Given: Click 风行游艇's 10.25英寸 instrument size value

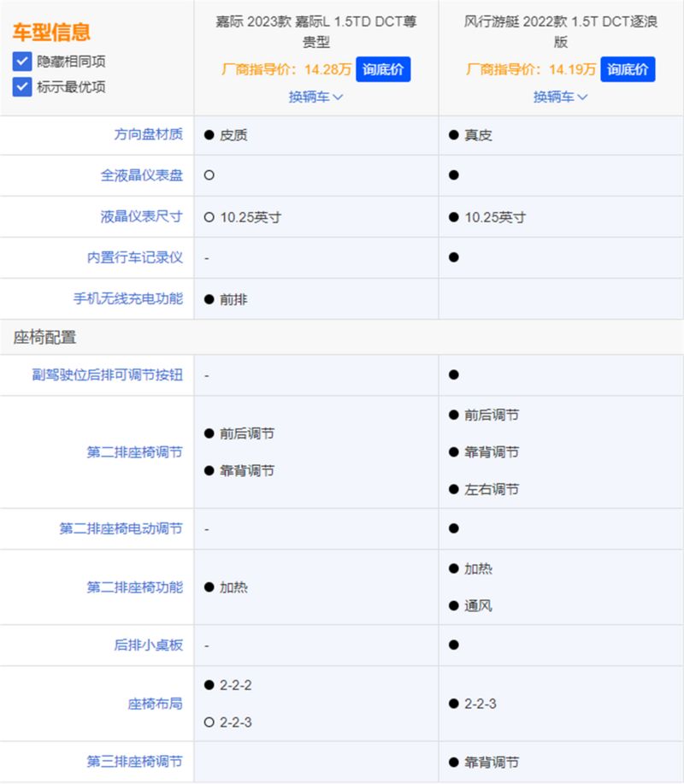Looking at the screenshot, I should (x=496, y=217).
